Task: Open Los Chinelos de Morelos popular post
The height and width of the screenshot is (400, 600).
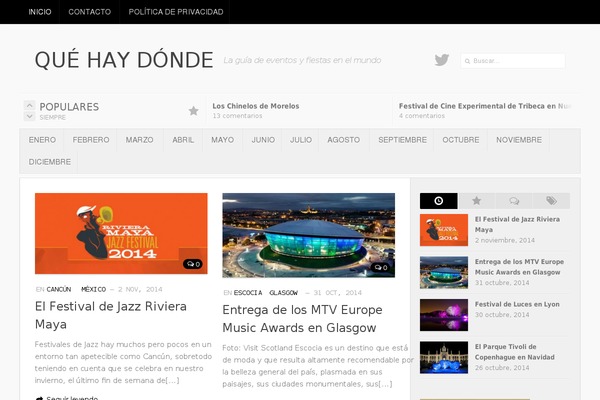Action: click(256, 106)
